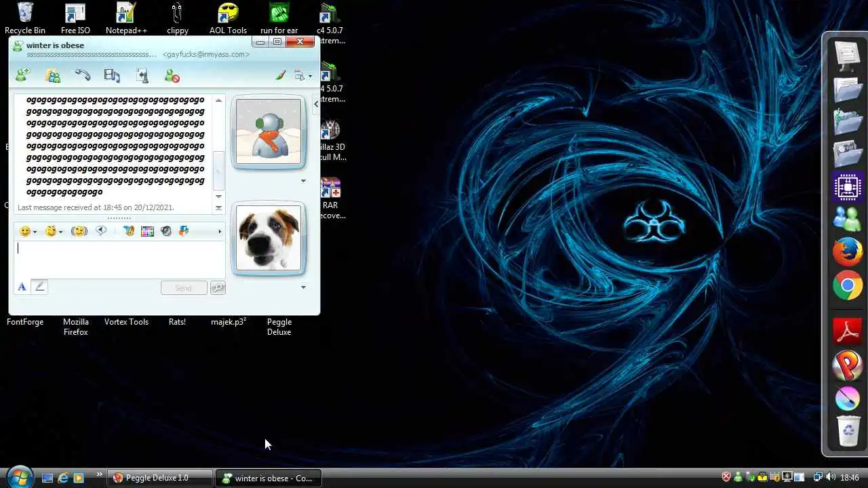Click Show Desktop in Quick Launch

(47, 478)
